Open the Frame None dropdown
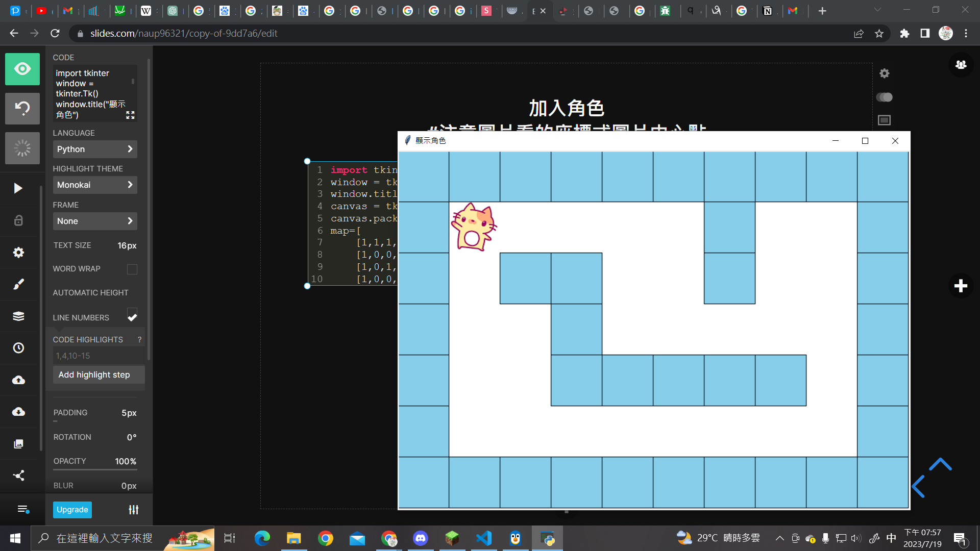 [x=95, y=221]
